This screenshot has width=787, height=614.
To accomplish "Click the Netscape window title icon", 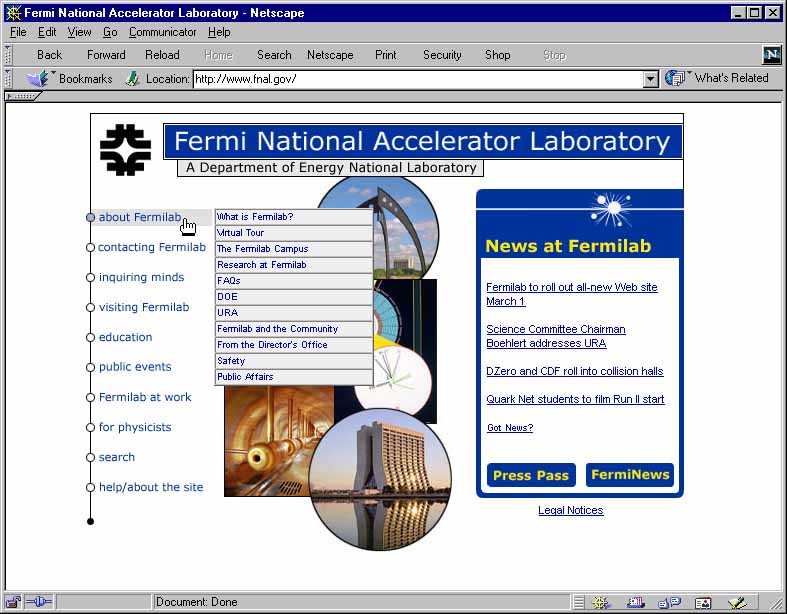I will 13,13.
